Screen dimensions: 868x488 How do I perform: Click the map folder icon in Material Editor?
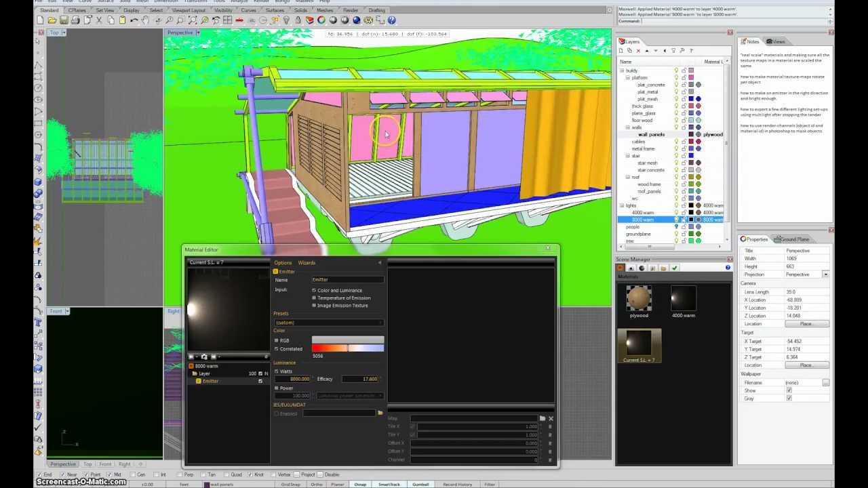coord(542,418)
